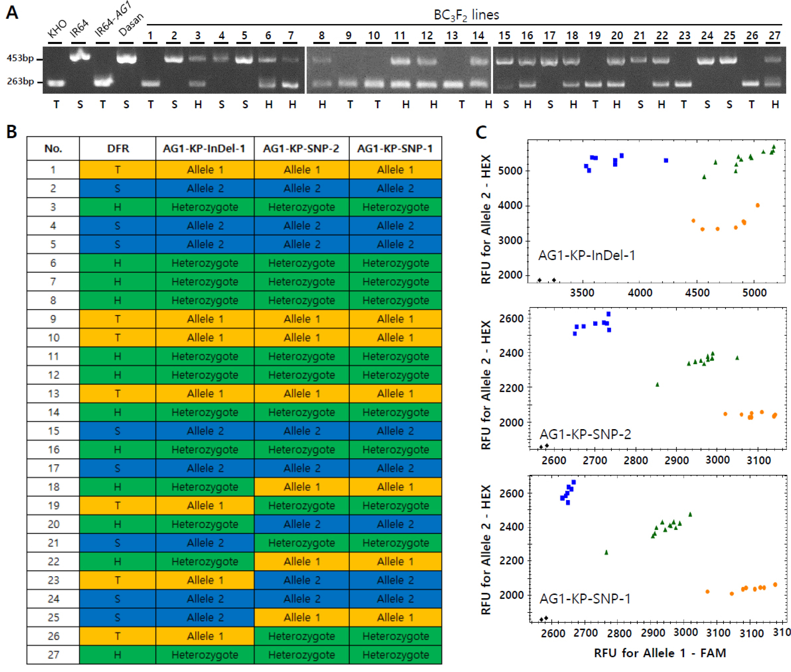
Task: Click the Heterozygote SNP-1 cell in row 26
Action: pyautogui.click(x=395, y=636)
